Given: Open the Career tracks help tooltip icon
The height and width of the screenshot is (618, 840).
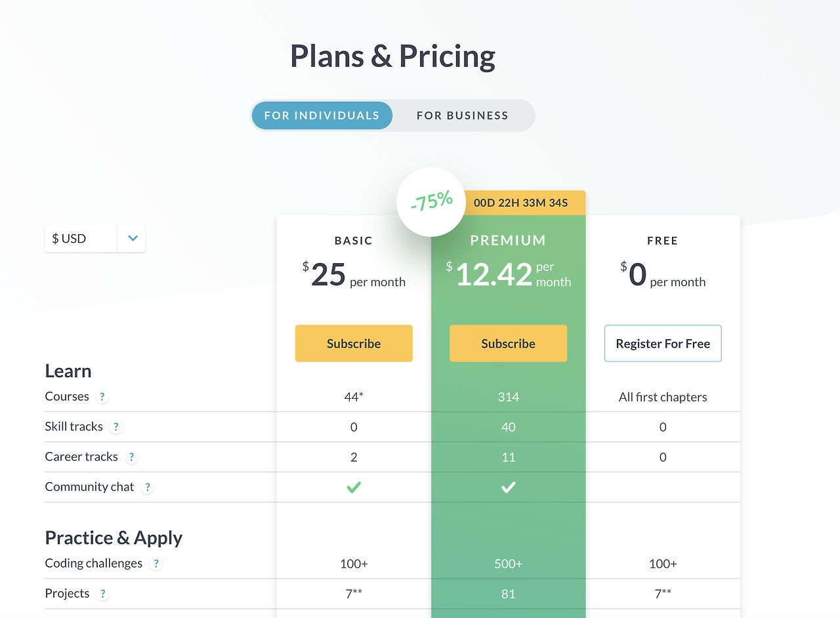Looking at the screenshot, I should coord(131,457).
